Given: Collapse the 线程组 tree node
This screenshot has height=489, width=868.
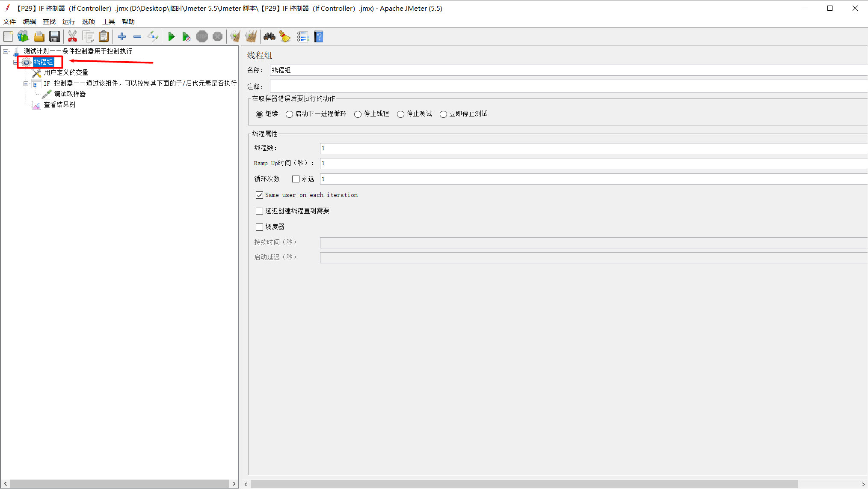Looking at the screenshot, I should 16,62.
